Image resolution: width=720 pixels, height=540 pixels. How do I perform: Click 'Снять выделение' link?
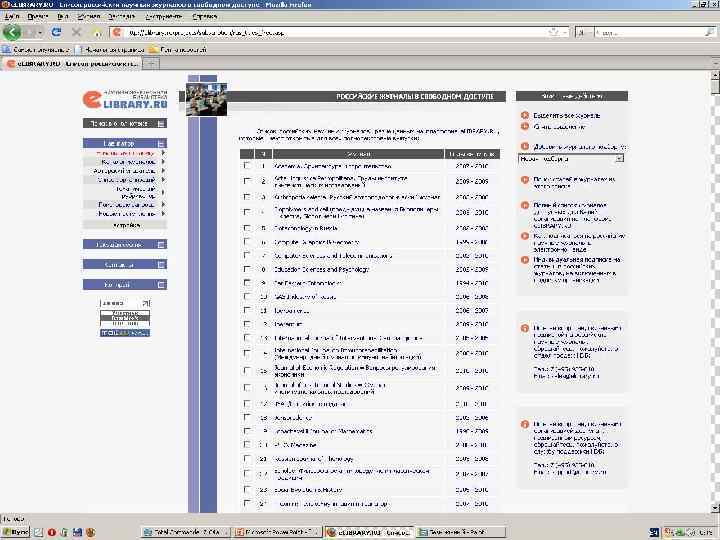tap(559, 126)
